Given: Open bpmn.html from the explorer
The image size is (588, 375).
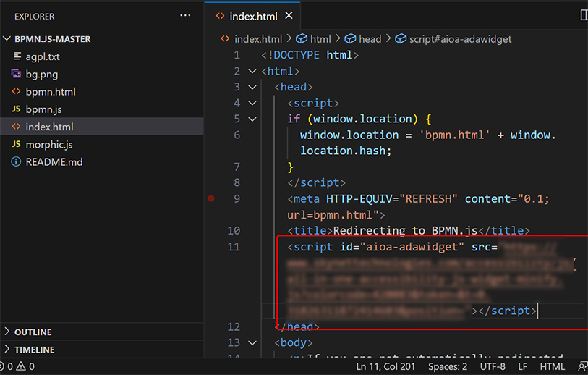Looking at the screenshot, I should [51, 92].
